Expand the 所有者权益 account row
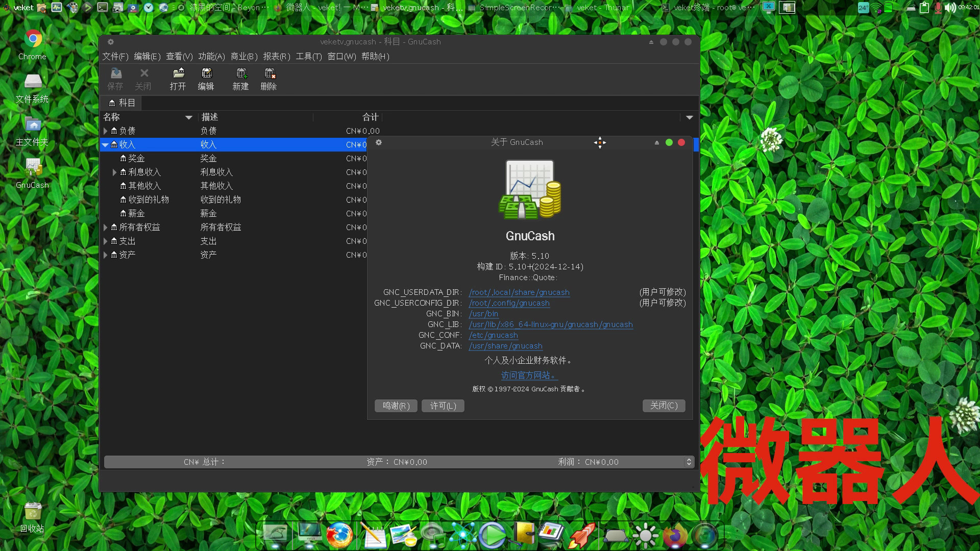The height and width of the screenshot is (551, 980). 106,228
